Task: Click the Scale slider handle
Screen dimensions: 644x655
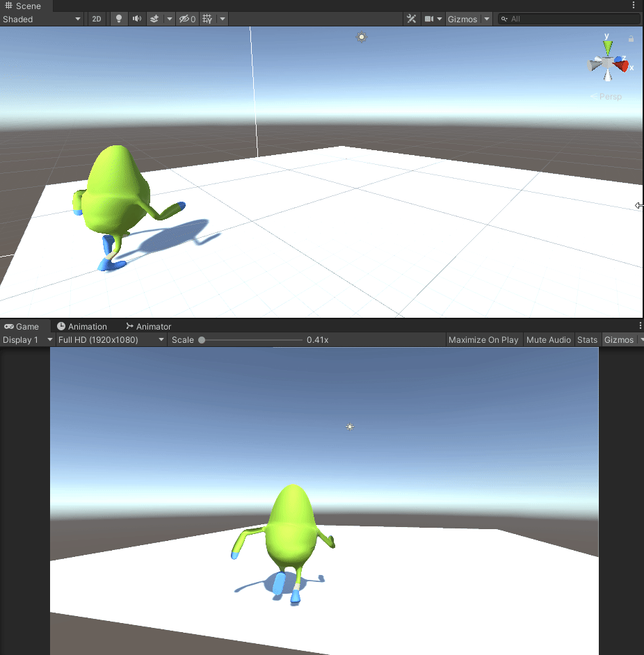Action: (x=202, y=340)
